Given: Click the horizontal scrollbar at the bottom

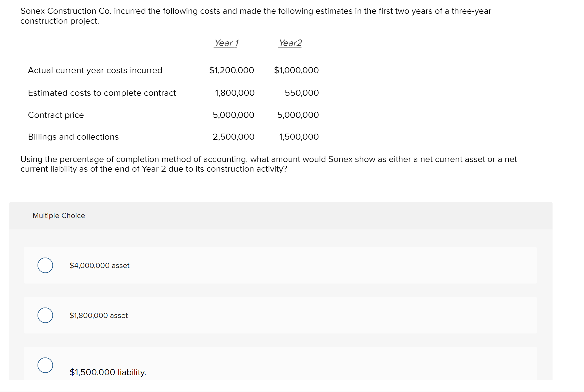Looking at the screenshot, I should tap(292, 390).
